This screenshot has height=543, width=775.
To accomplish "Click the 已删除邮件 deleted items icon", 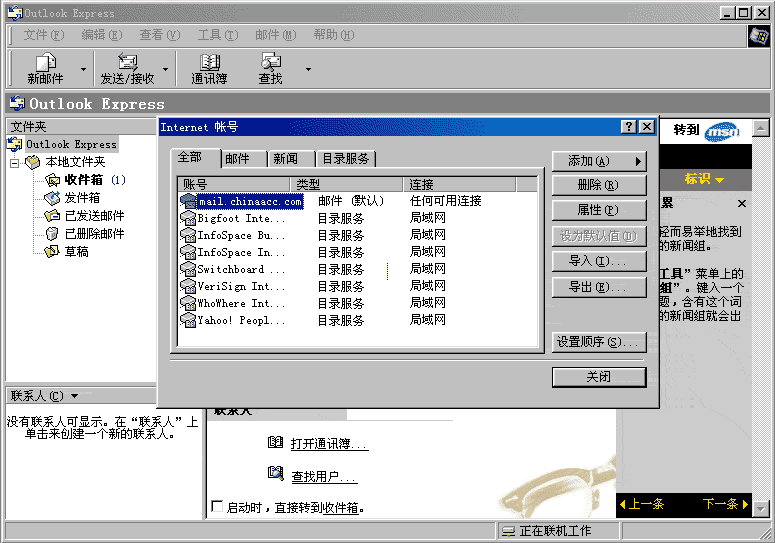I will [x=52, y=234].
